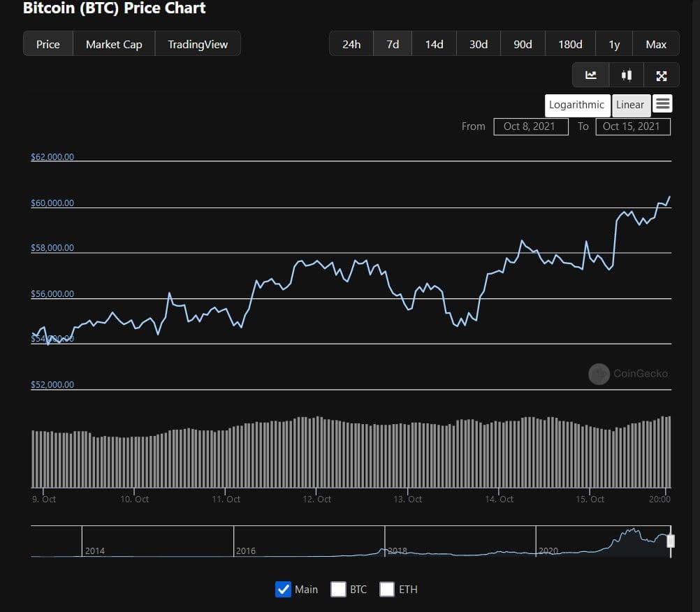The height and width of the screenshot is (612, 700).
Task: Click the fullscreen expand icon
Action: (662, 75)
